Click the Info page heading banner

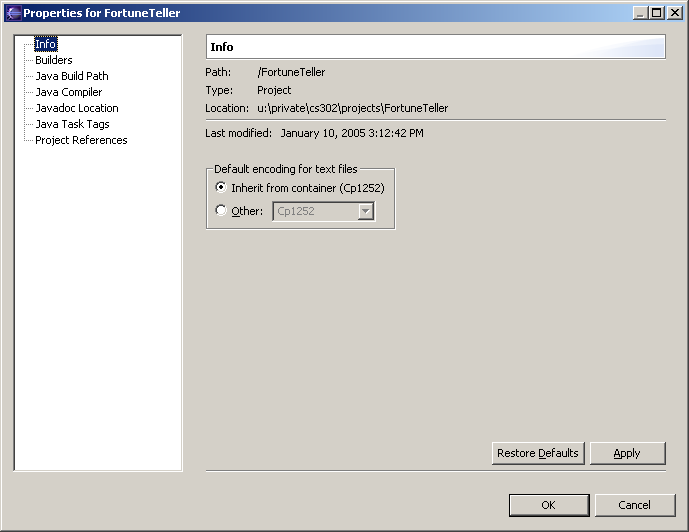(x=435, y=47)
